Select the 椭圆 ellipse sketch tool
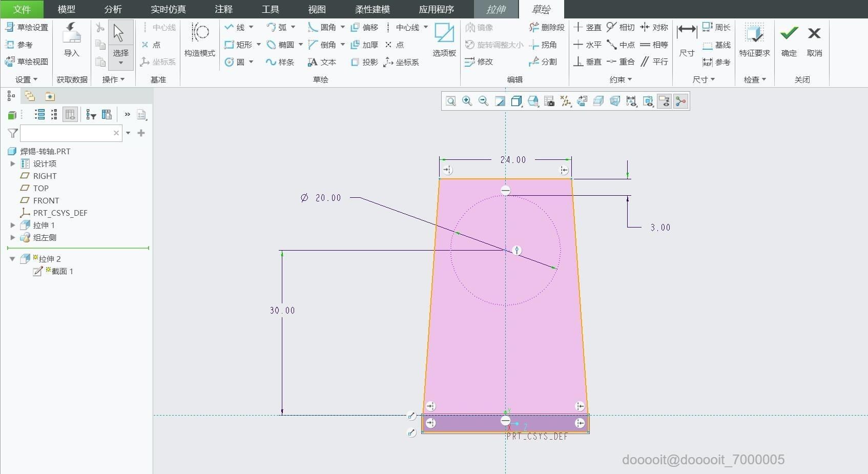Screen dimensions: 868x474 280,45
